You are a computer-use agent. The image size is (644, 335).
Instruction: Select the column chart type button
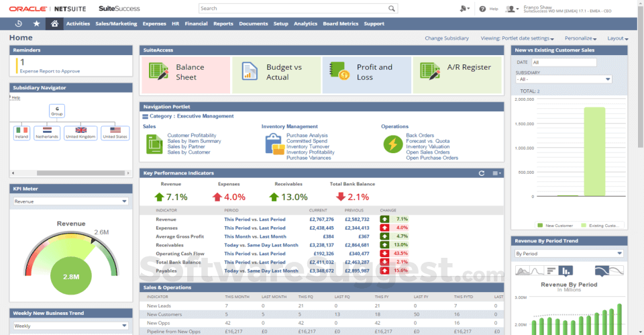[566, 271]
